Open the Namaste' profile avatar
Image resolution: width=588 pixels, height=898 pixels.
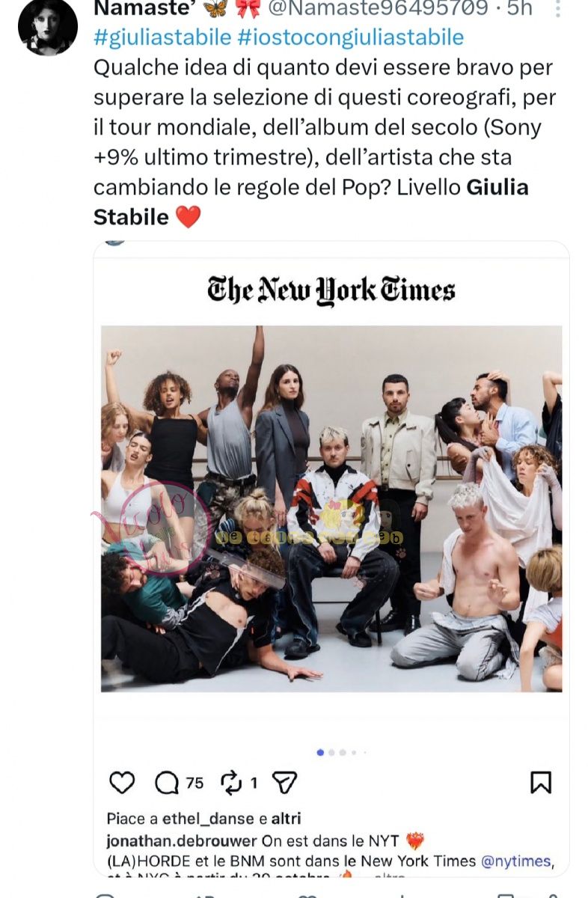tap(47, 27)
